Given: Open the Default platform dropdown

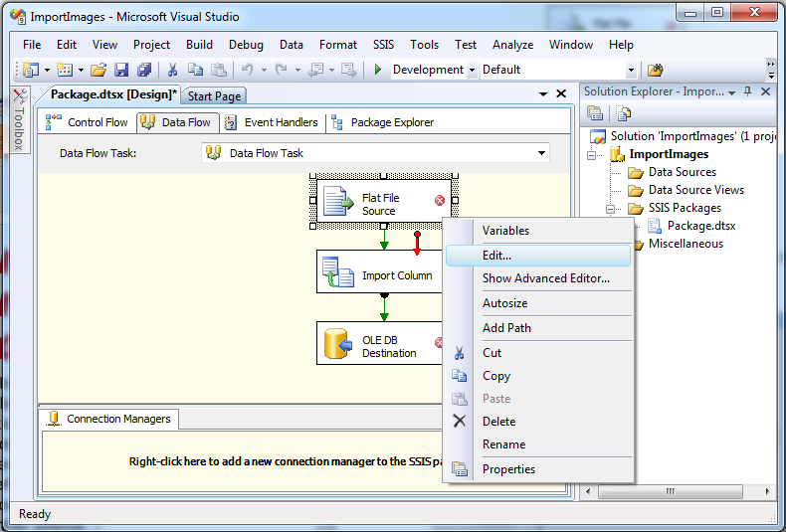Looking at the screenshot, I should tap(631, 71).
